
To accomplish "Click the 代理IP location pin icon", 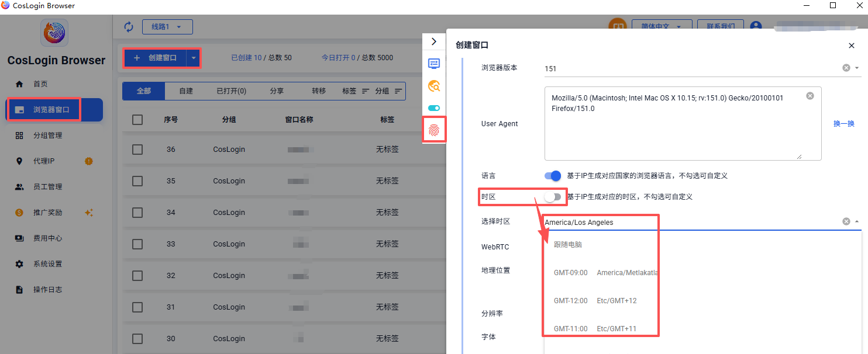I will coord(19,161).
